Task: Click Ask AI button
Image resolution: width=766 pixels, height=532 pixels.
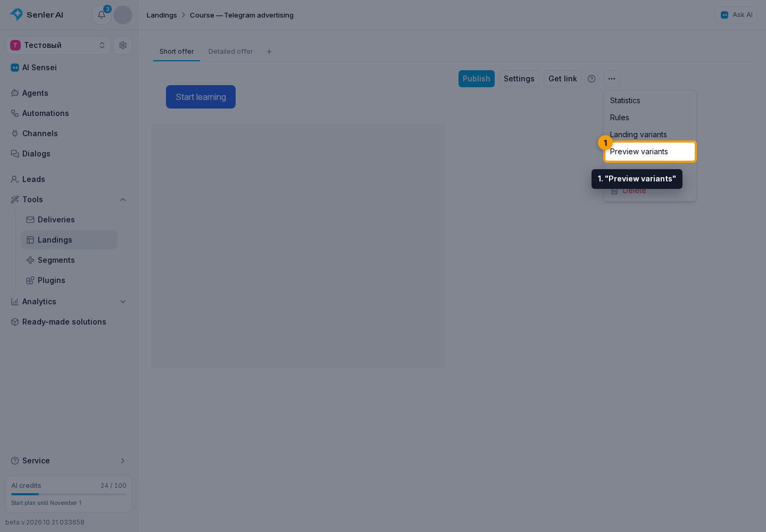Action: (x=736, y=15)
